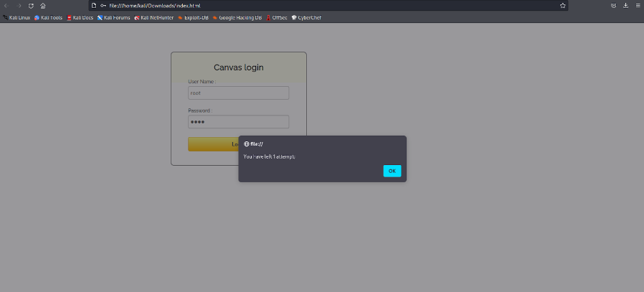Go forward with the forward arrow
This screenshot has height=292, width=644.
tap(19, 5)
